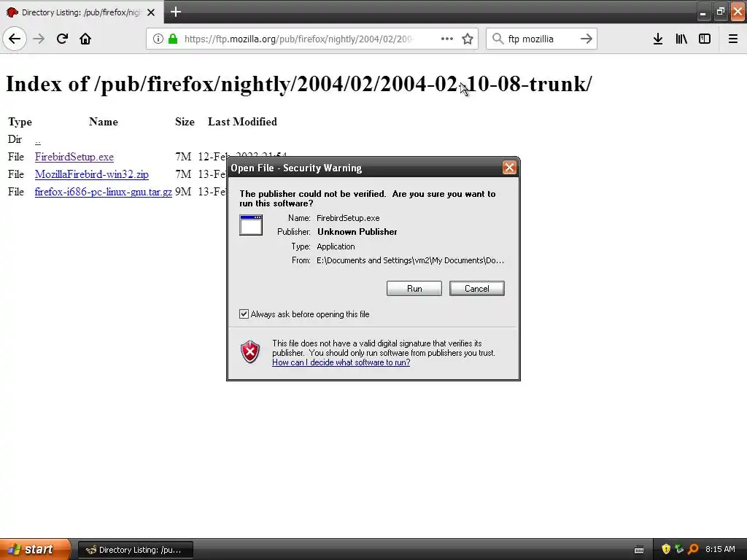The height and width of the screenshot is (560, 747).
Task: Click Run in the Security Warning dialog
Action: [414, 289]
